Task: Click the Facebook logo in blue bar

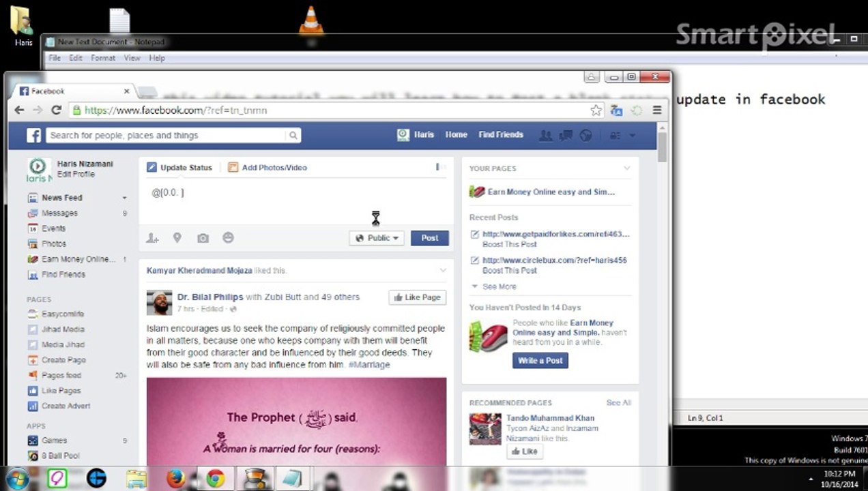Action: coord(34,135)
